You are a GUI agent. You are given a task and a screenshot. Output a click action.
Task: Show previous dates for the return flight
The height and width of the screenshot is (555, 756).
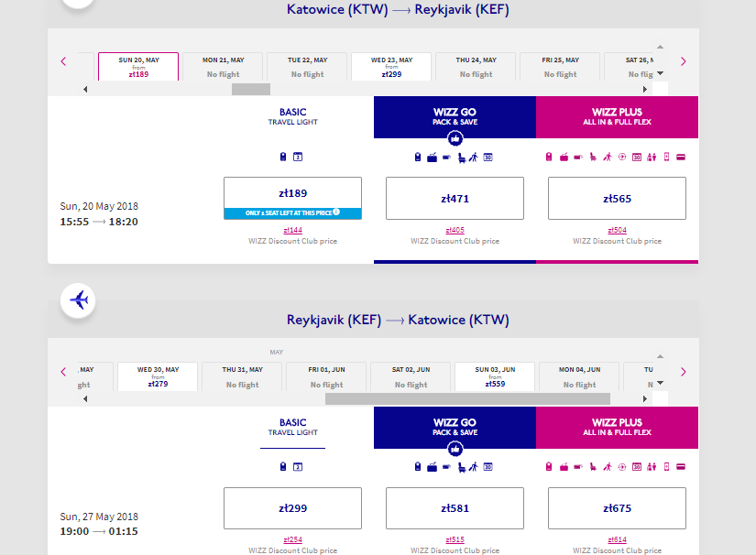point(63,372)
